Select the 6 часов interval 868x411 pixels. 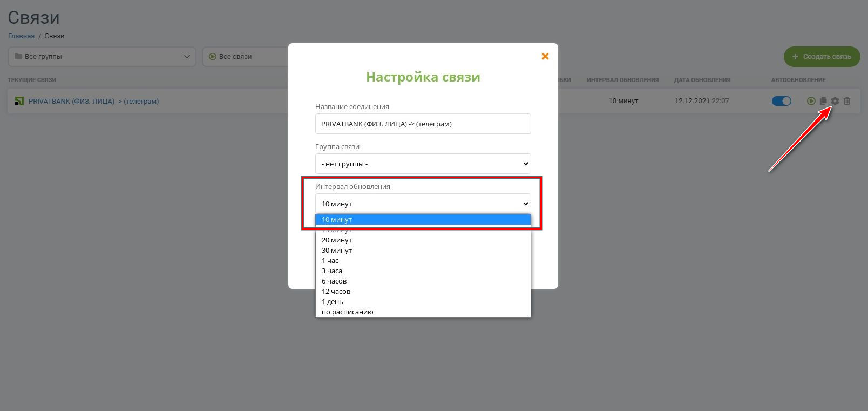[x=423, y=281]
